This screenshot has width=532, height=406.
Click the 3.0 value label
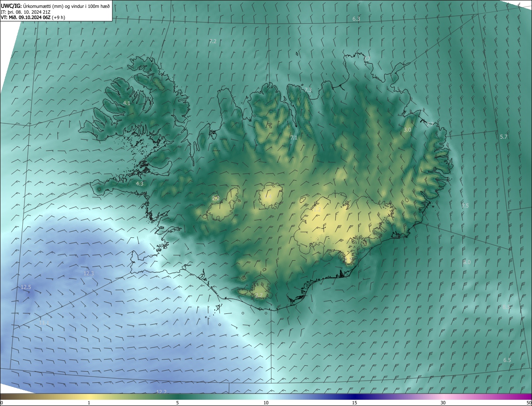pyautogui.click(x=407, y=130)
